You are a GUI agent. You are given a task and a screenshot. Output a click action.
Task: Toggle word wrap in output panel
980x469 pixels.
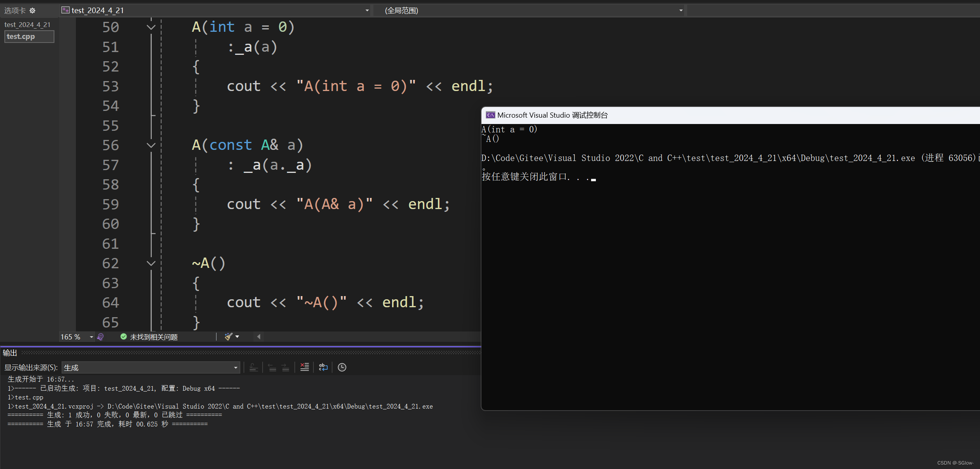323,367
